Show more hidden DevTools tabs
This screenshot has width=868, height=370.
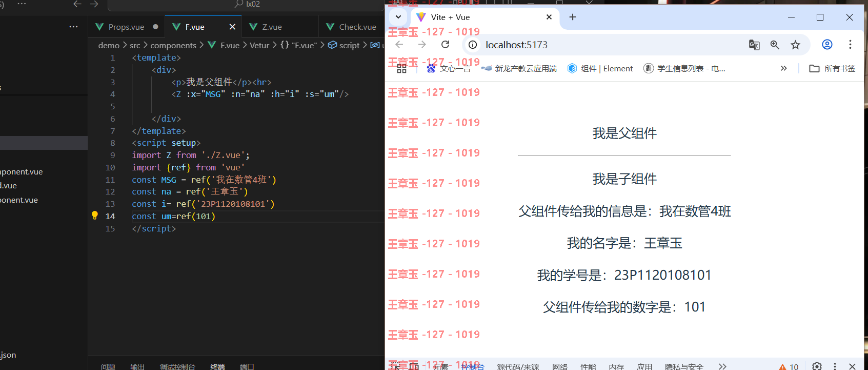(x=722, y=366)
